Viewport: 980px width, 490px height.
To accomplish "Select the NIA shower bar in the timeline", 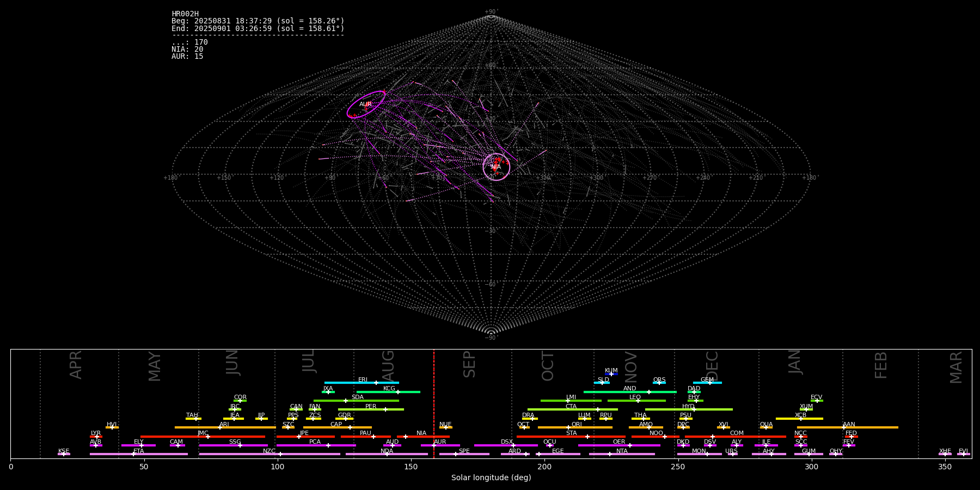I will (423, 437).
